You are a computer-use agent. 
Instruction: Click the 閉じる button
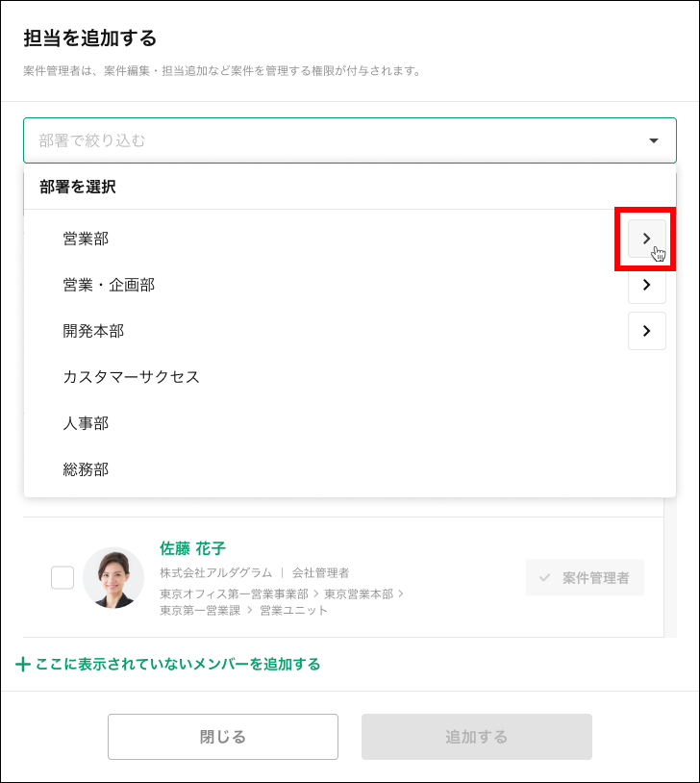(x=222, y=737)
